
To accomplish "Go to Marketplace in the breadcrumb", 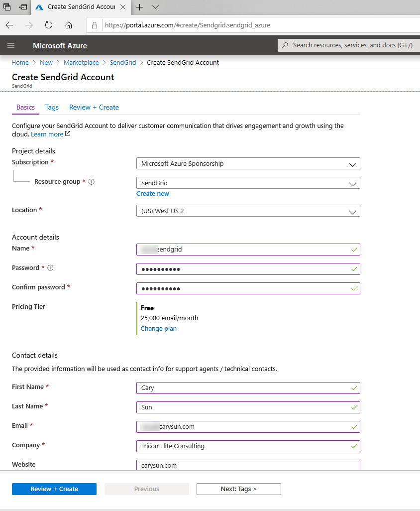I will (81, 63).
